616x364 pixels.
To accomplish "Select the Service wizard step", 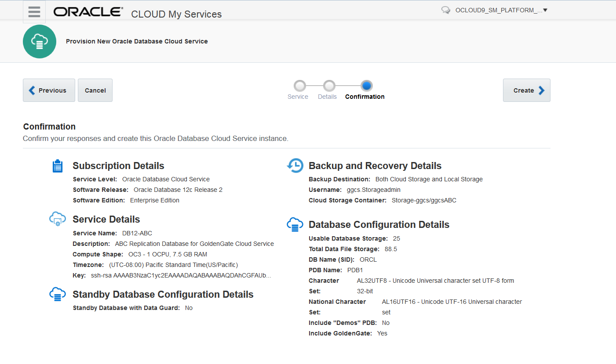I will point(299,85).
